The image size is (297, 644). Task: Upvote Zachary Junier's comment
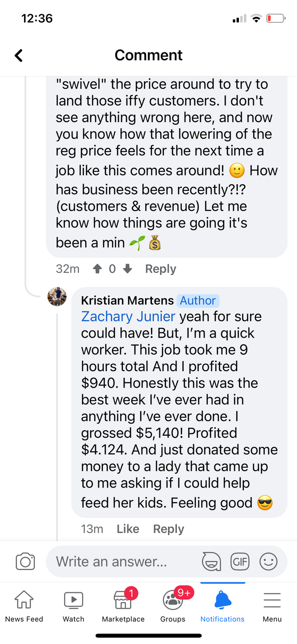coord(97,269)
